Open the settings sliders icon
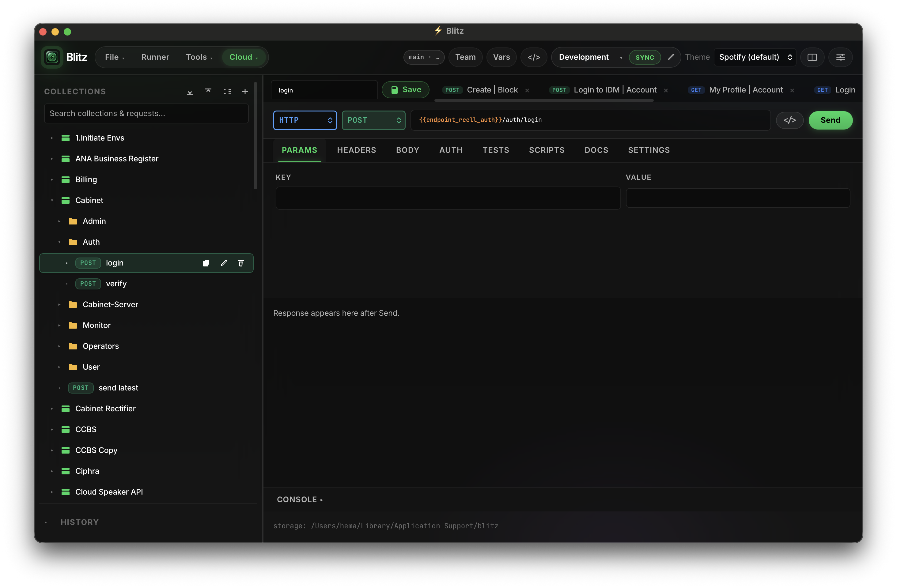This screenshot has width=897, height=588. (x=840, y=57)
